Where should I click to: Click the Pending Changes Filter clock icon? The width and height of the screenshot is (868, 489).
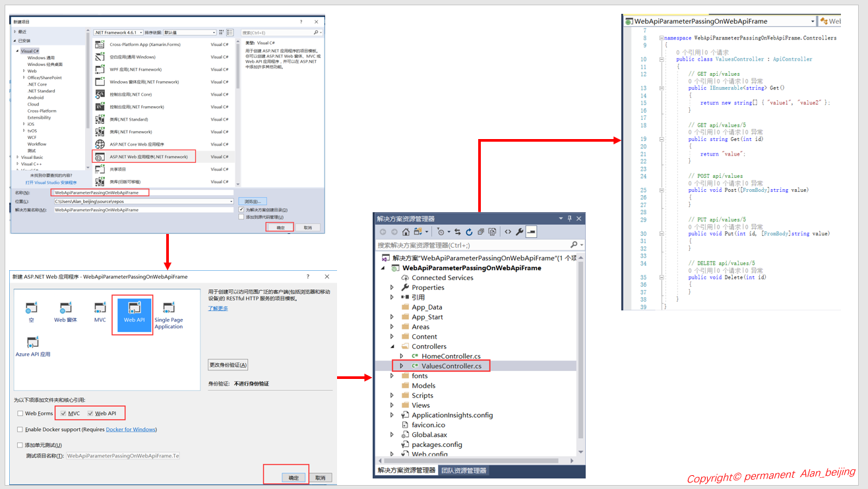[x=441, y=232]
